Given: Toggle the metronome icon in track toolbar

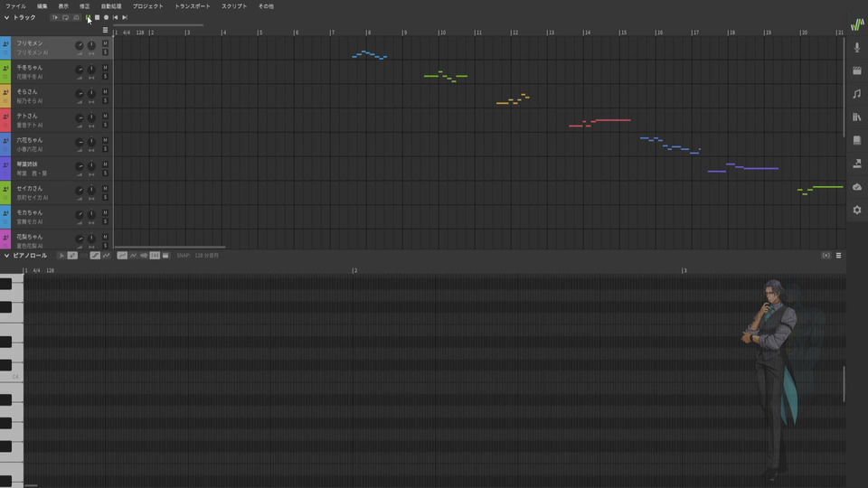Looking at the screenshot, I should [76, 18].
